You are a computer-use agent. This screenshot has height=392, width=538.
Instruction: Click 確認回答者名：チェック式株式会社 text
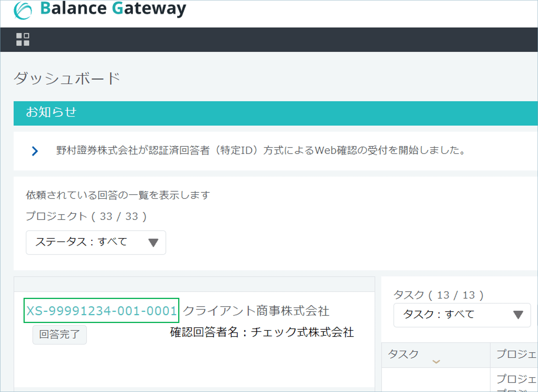pos(262,332)
